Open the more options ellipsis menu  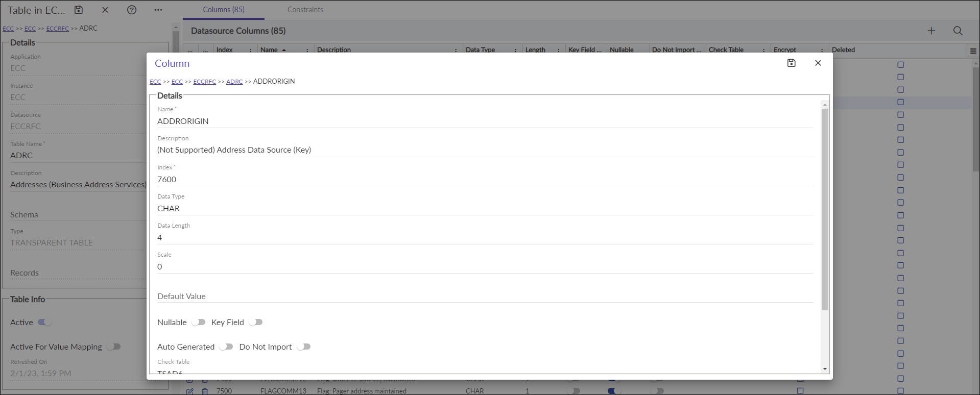(x=158, y=10)
